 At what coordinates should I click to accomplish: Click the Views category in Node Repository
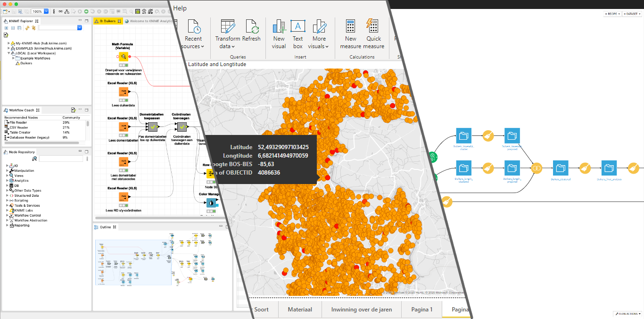pos(18,176)
